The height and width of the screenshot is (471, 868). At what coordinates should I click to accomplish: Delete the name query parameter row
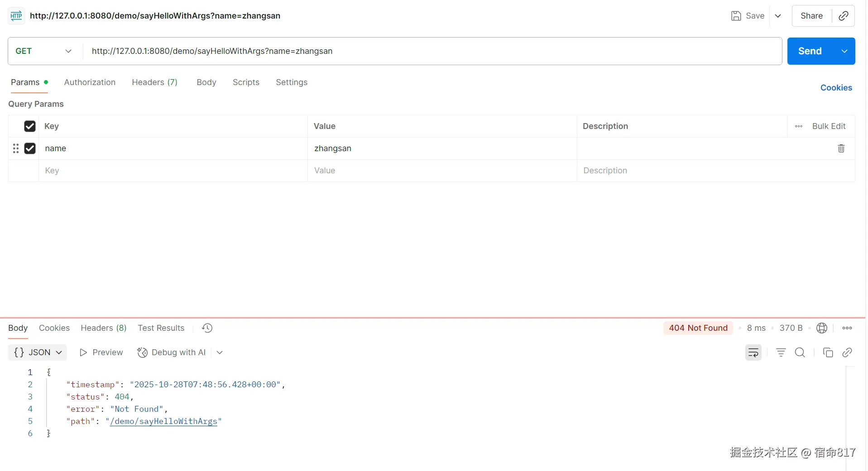point(841,148)
